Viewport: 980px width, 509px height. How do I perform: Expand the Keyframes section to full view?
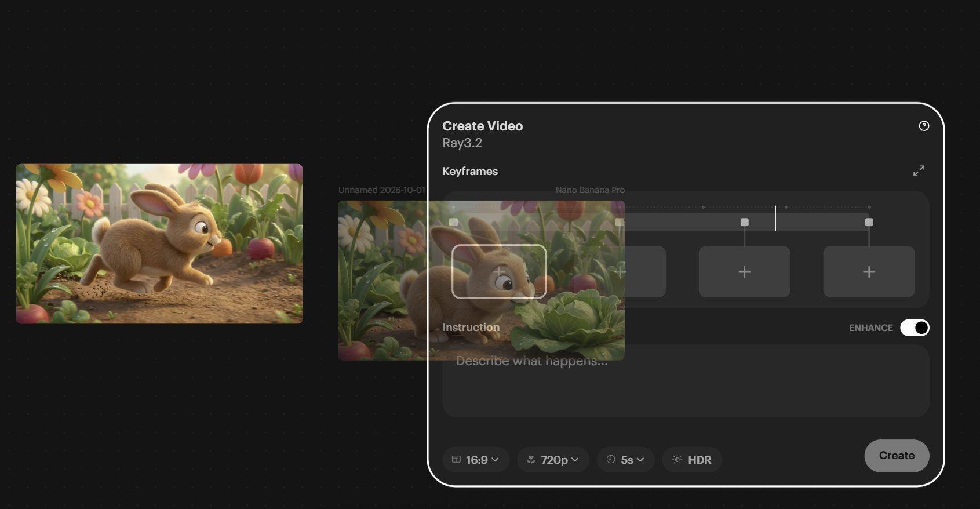pyautogui.click(x=919, y=171)
